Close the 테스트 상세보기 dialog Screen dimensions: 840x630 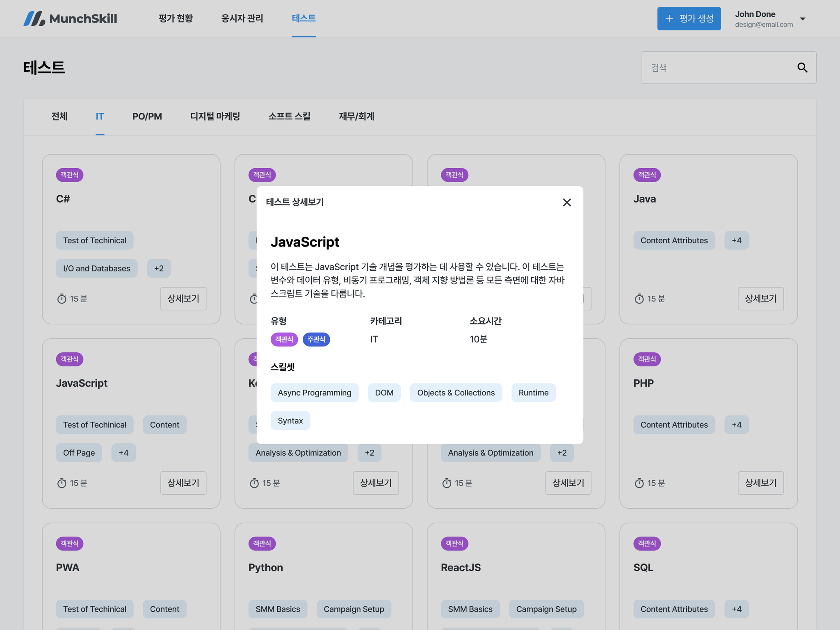pos(566,202)
